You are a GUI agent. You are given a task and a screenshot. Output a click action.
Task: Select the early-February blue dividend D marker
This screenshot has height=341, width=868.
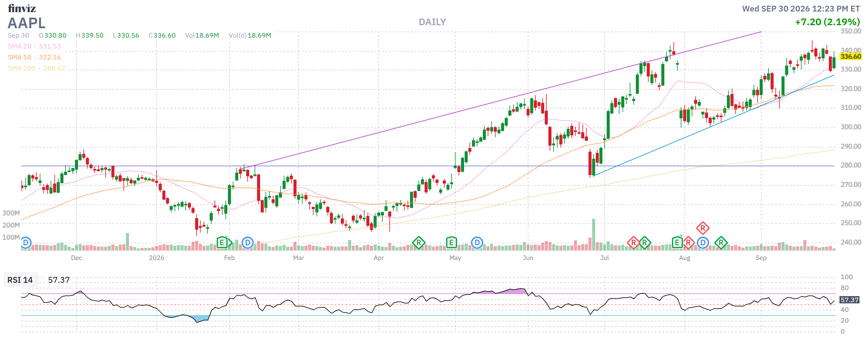point(248,242)
